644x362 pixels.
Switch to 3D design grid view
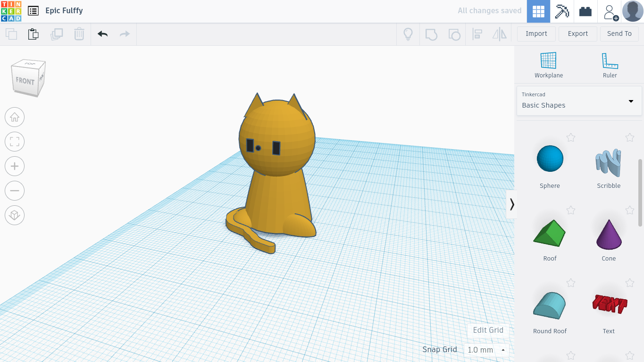point(538,11)
